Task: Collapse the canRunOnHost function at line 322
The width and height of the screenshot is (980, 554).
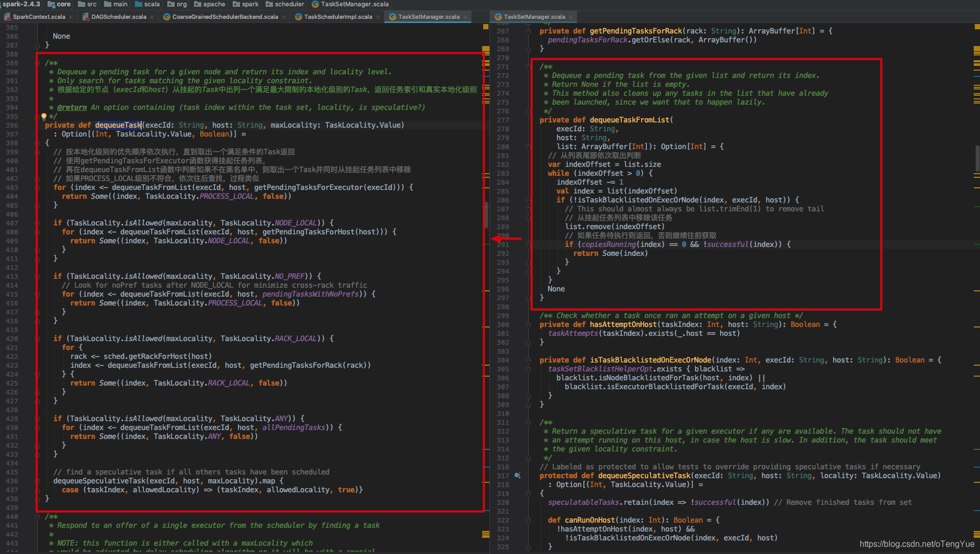Action: (x=528, y=520)
